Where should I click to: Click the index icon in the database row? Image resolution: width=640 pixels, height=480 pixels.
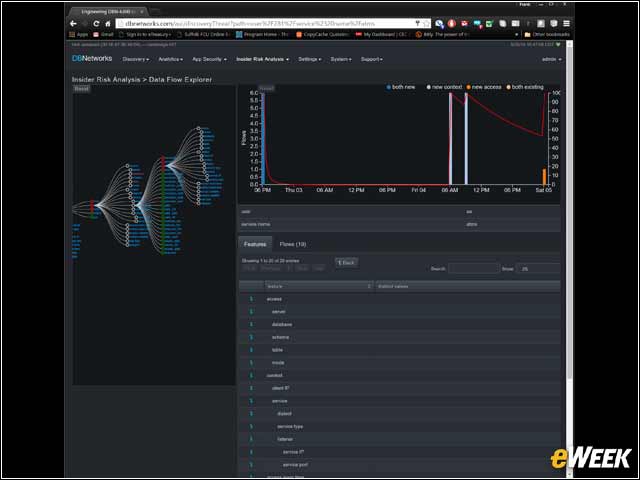click(x=251, y=324)
